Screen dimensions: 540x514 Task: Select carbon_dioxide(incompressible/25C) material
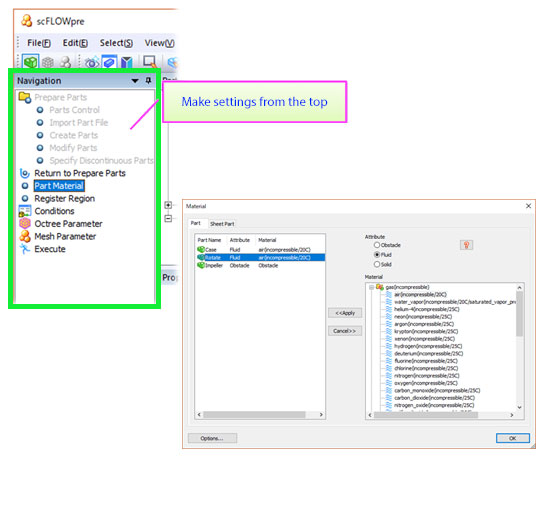pyautogui.click(x=434, y=398)
